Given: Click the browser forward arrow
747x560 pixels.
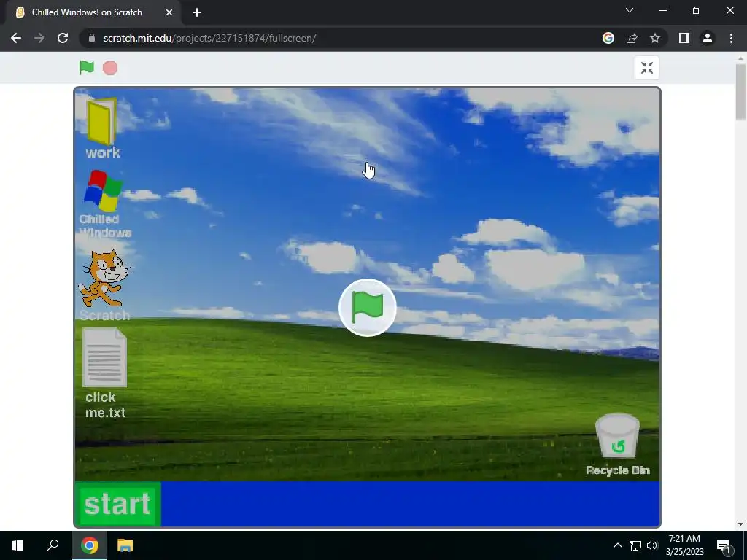Looking at the screenshot, I should point(39,38).
